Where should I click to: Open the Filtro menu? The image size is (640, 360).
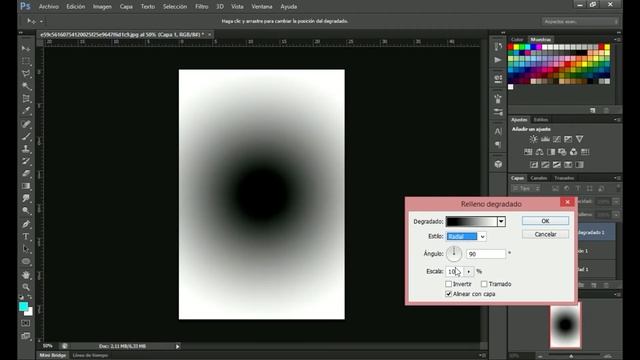[202, 7]
